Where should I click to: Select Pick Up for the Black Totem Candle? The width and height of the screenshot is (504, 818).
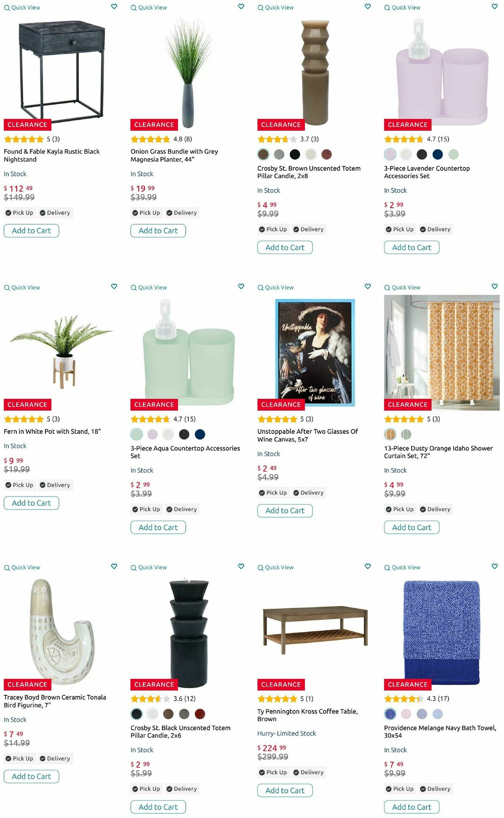point(146,789)
